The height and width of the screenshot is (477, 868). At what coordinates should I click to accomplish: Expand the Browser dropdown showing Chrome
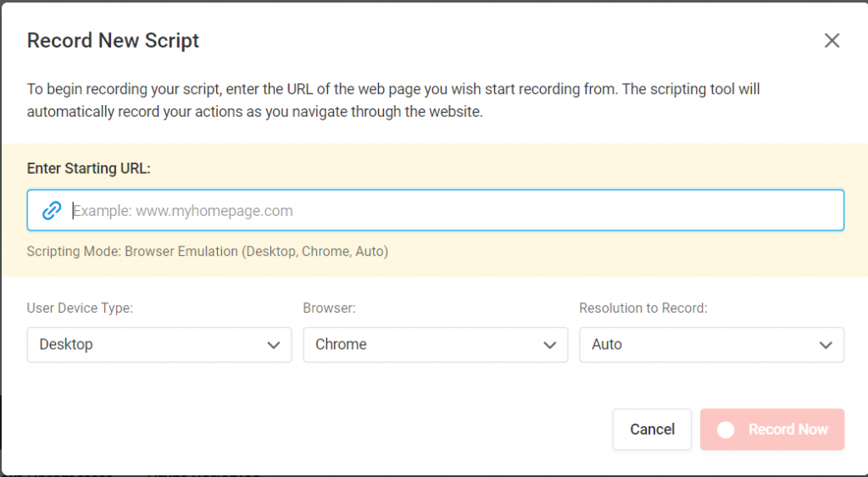click(x=435, y=345)
